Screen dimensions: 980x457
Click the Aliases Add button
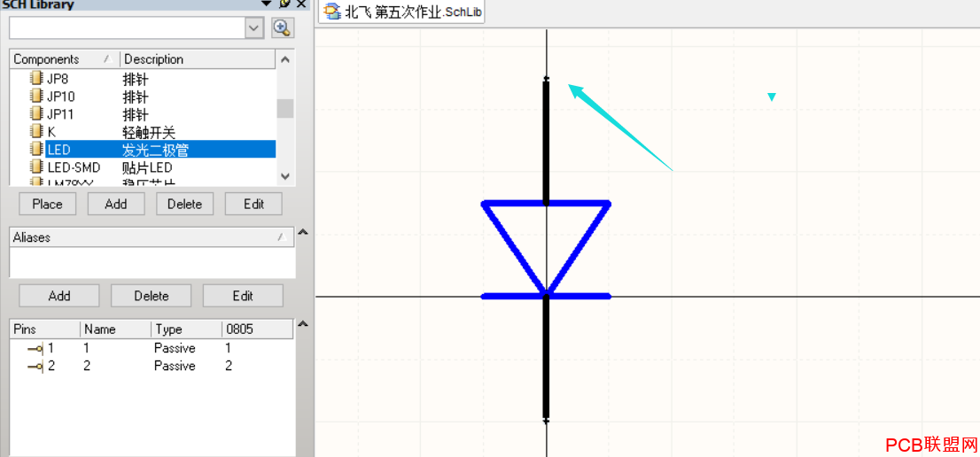pos(59,296)
